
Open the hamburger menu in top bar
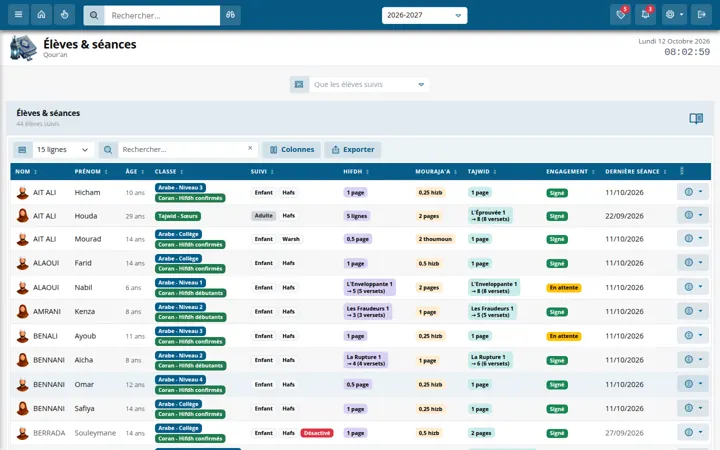point(18,15)
